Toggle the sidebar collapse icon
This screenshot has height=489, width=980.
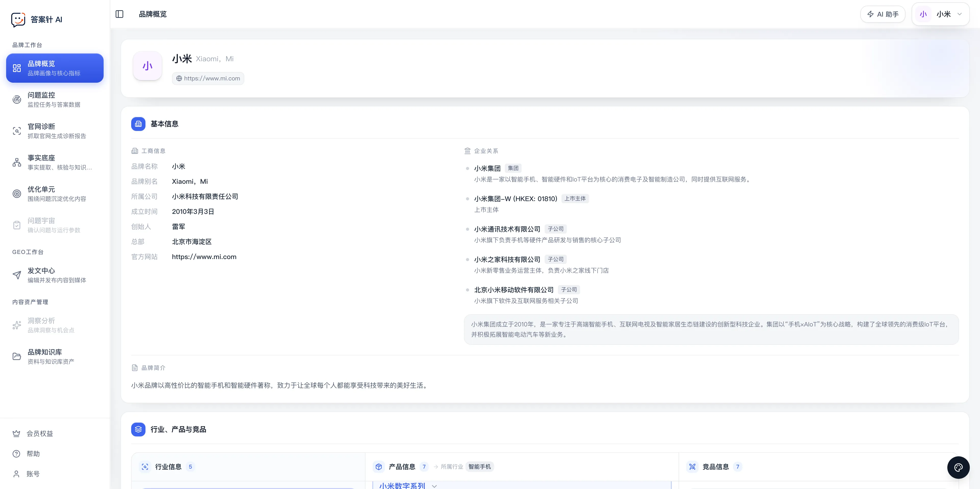pyautogui.click(x=119, y=14)
